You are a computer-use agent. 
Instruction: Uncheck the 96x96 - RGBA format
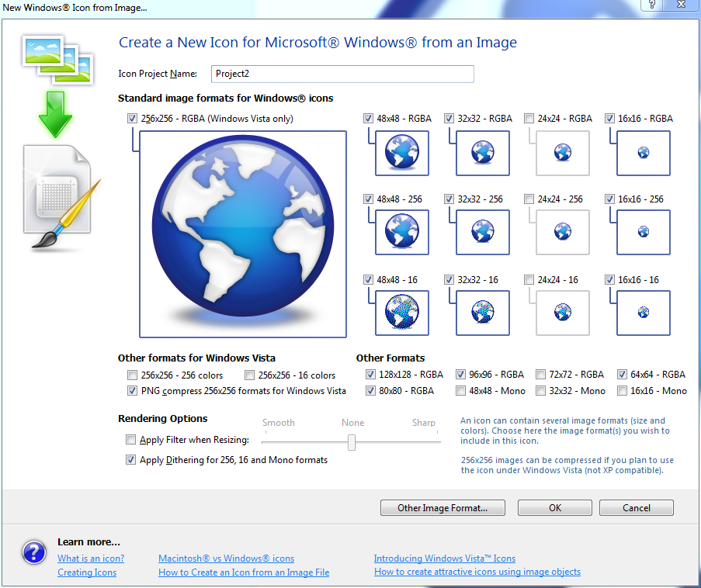(x=460, y=374)
